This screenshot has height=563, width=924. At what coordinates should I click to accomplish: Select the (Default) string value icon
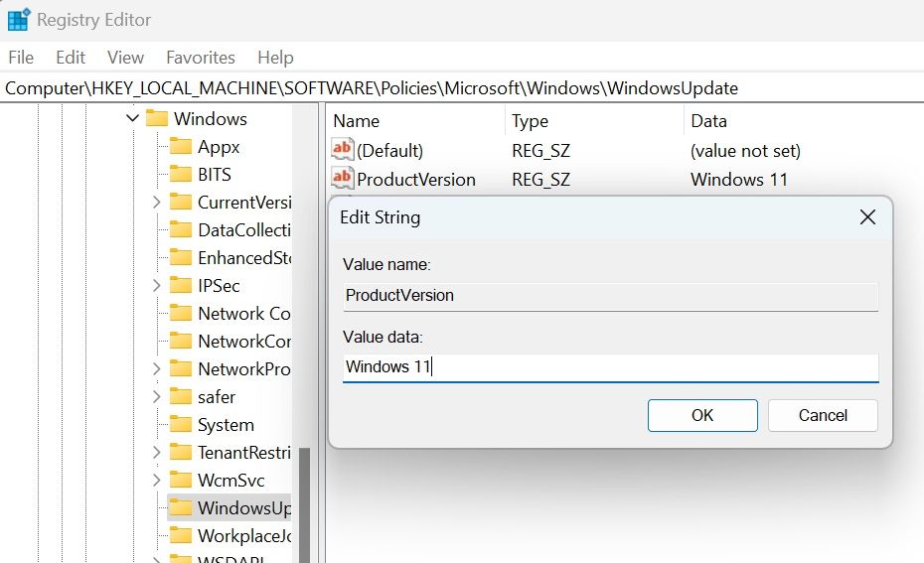(342, 150)
